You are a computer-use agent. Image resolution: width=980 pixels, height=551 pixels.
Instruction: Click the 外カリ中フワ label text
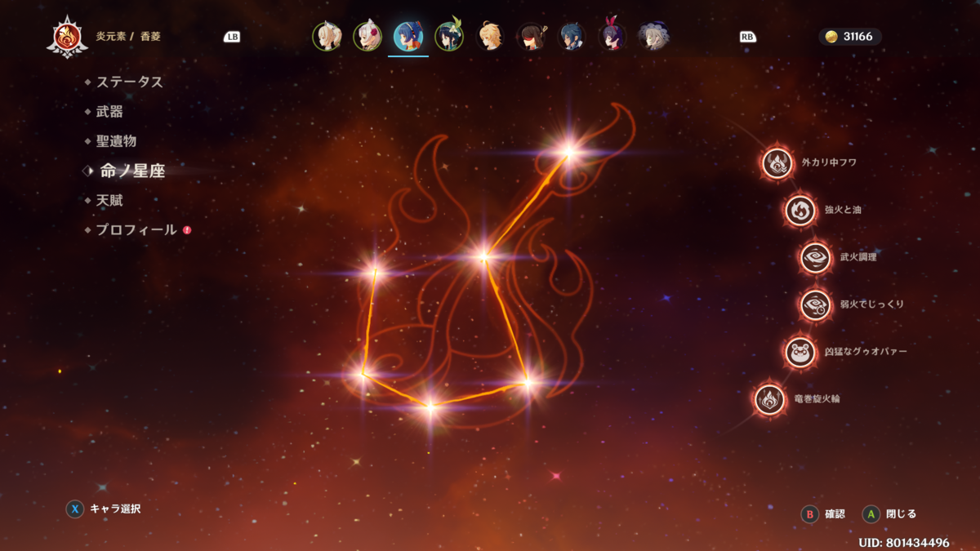[829, 162]
